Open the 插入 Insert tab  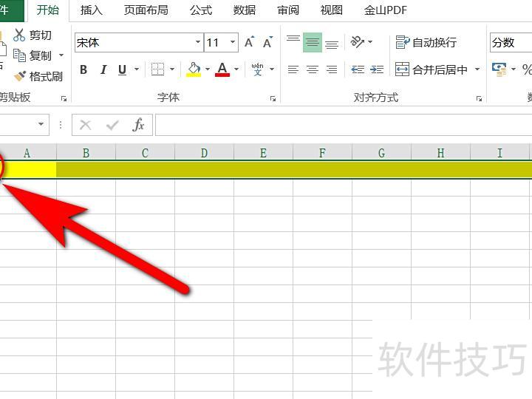pyautogui.click(x=92, y=10)
